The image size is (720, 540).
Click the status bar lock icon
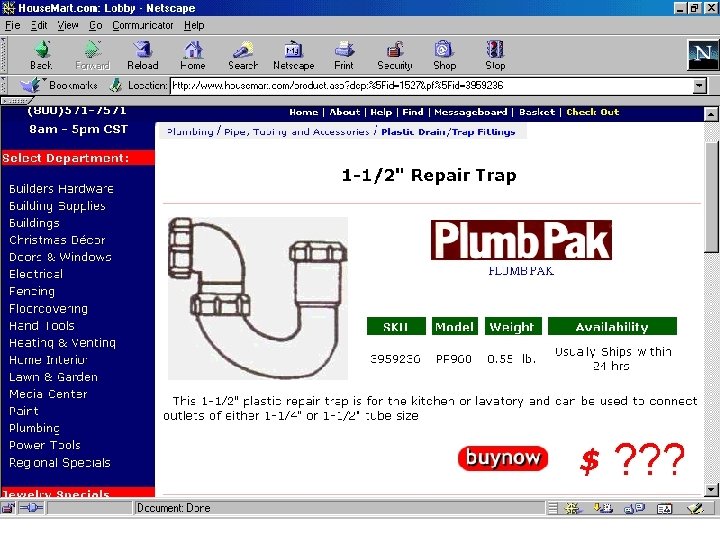pyautogui.click(x=8, y=508)
